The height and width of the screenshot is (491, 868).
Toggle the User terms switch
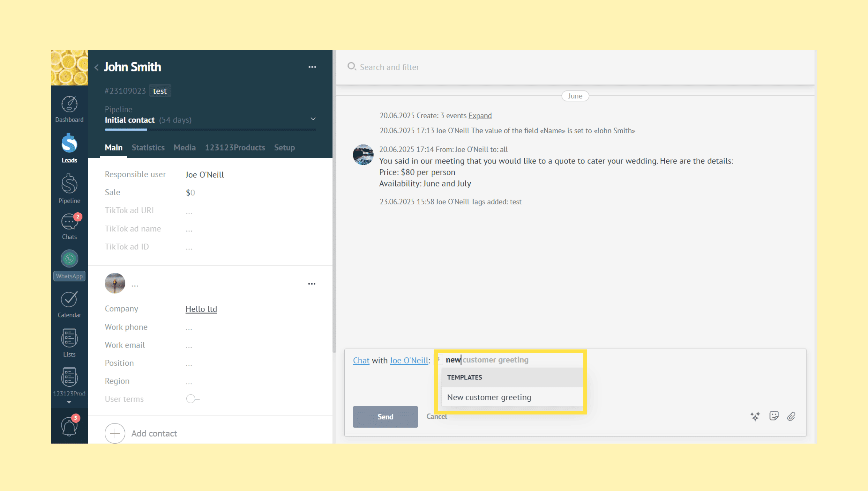coord(192,399)
